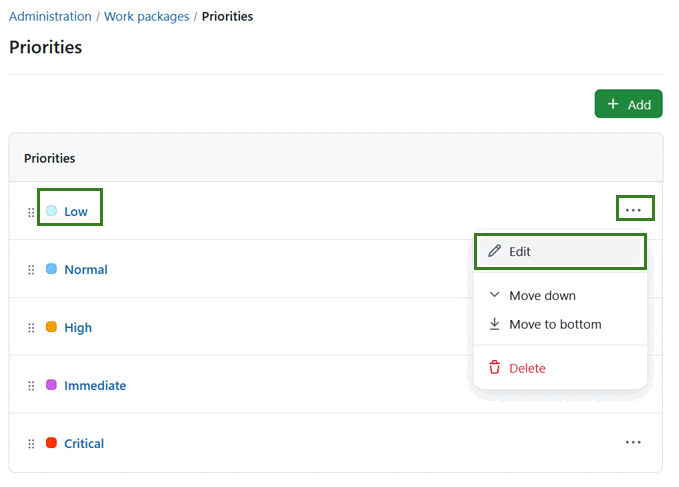Click the Move to bottom arrow icon
The width and height of the screenshot is (679, 487).
(494, 324)
